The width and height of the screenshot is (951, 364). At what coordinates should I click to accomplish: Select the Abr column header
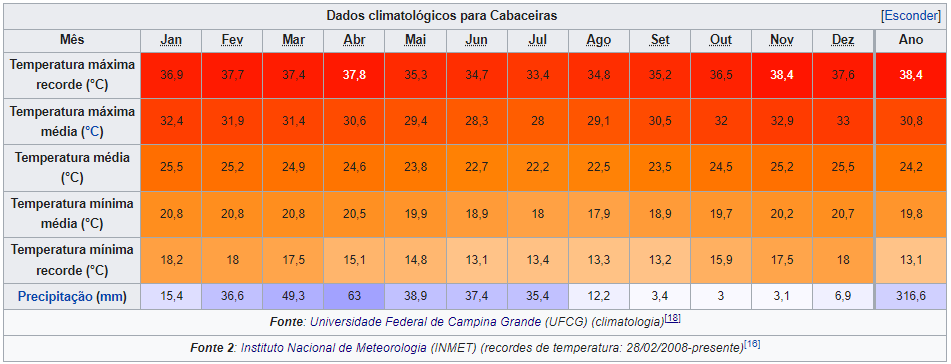354,41
